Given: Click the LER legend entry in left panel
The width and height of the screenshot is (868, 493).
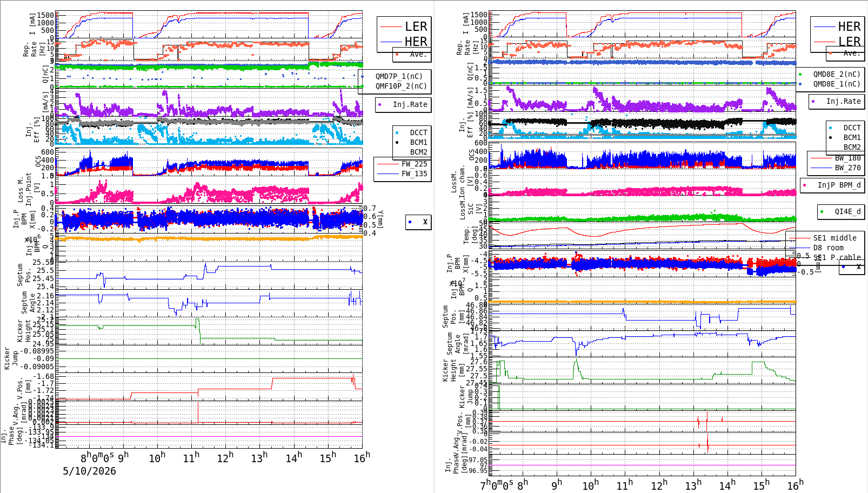Looking at the screenshot, I should click(416, 26).
